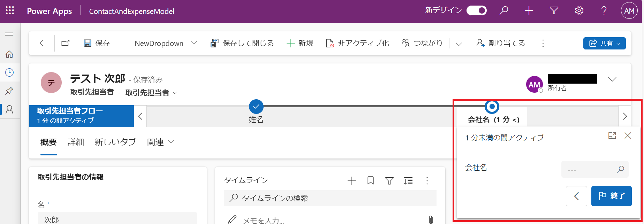
Task: Click the timeline bookmark icon
Action: click(x=371, y=180)
